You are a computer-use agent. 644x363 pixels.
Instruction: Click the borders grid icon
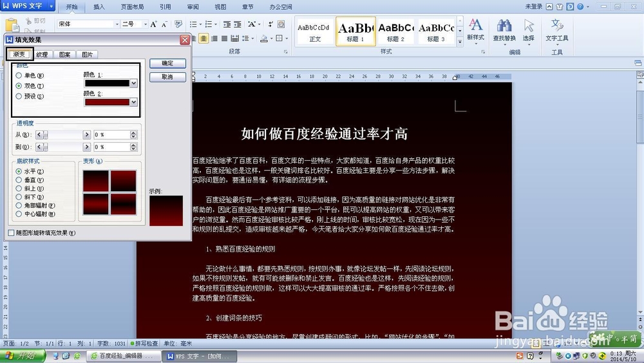[279, 39]
